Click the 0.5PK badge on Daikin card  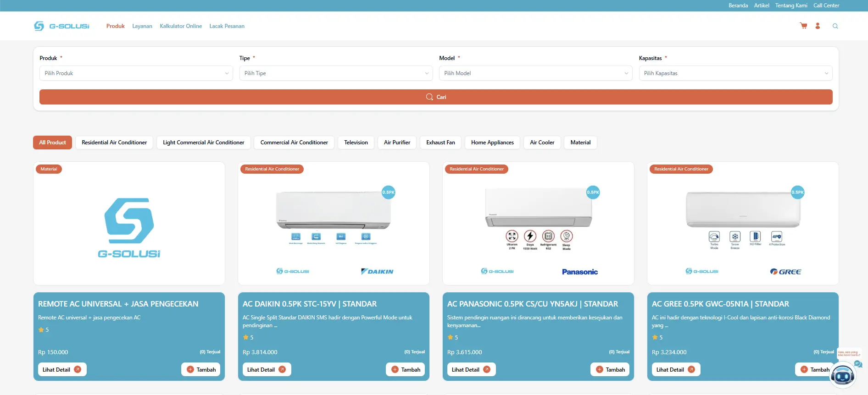pyautogui.click(x=389, y=192)
